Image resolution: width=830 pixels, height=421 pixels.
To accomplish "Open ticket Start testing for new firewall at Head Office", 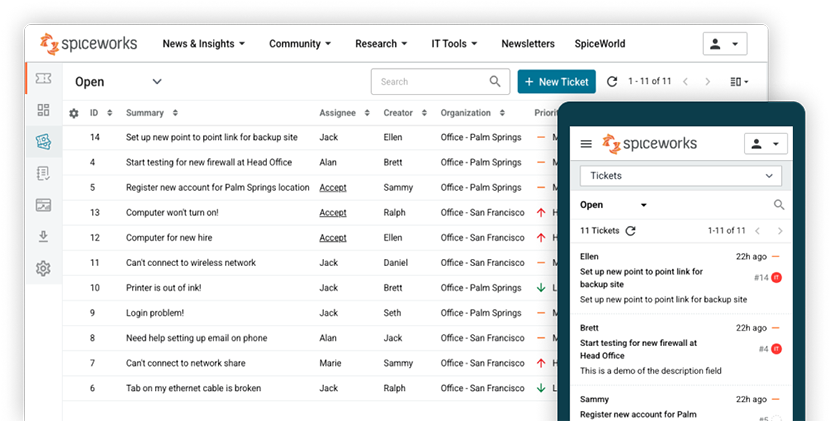I will click(x=209, y=163).
